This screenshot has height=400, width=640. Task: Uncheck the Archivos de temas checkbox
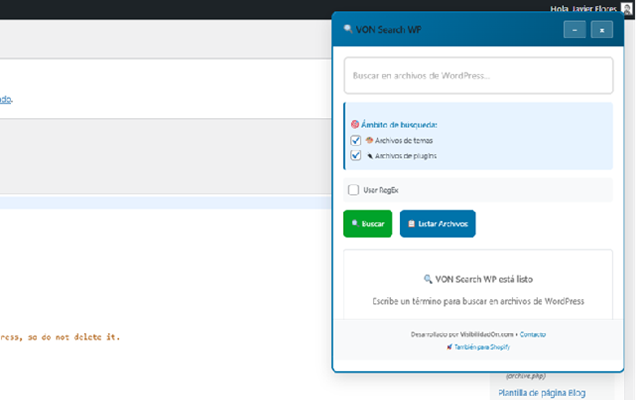(x=356, y=140)
